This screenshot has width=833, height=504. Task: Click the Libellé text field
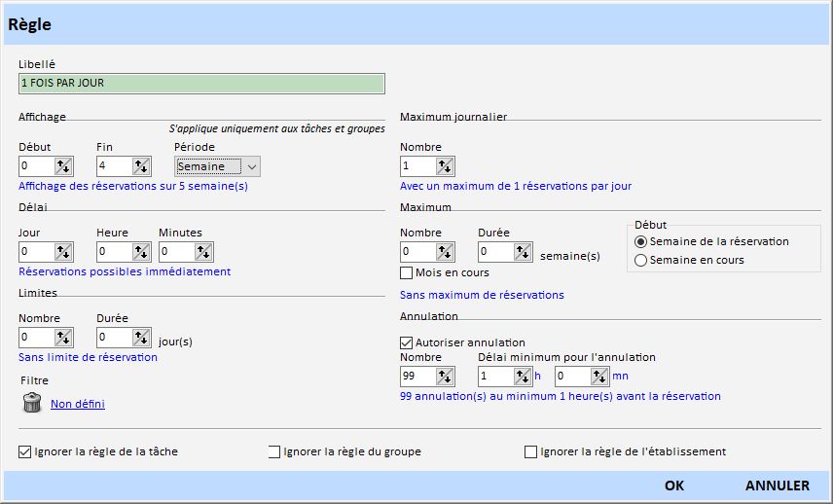[201, 84]
